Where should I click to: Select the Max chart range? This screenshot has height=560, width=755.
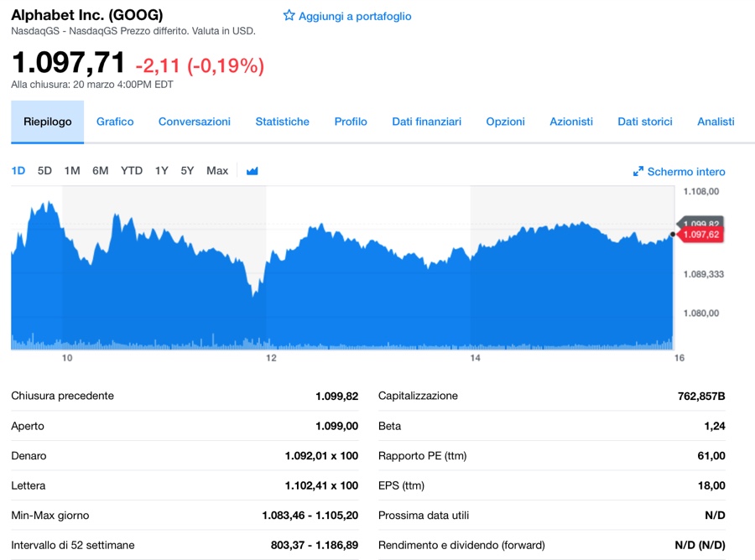(x=217, y=171)
